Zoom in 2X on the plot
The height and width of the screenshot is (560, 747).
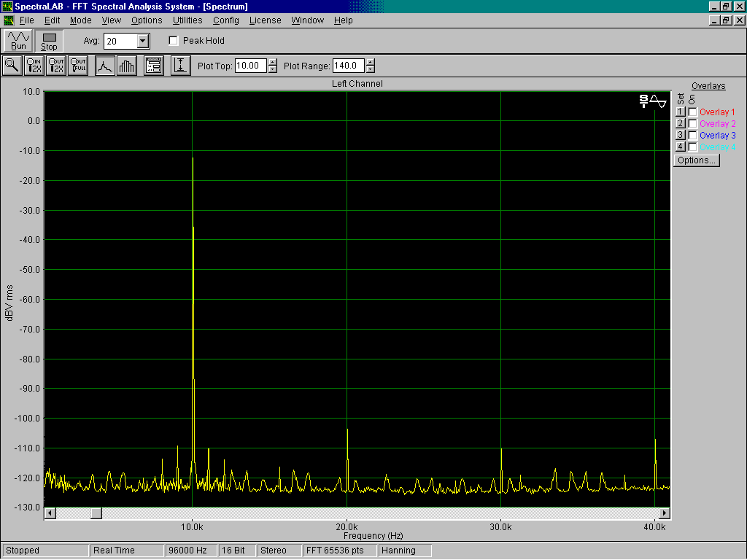pyautogui.click(x=34, y=66)
